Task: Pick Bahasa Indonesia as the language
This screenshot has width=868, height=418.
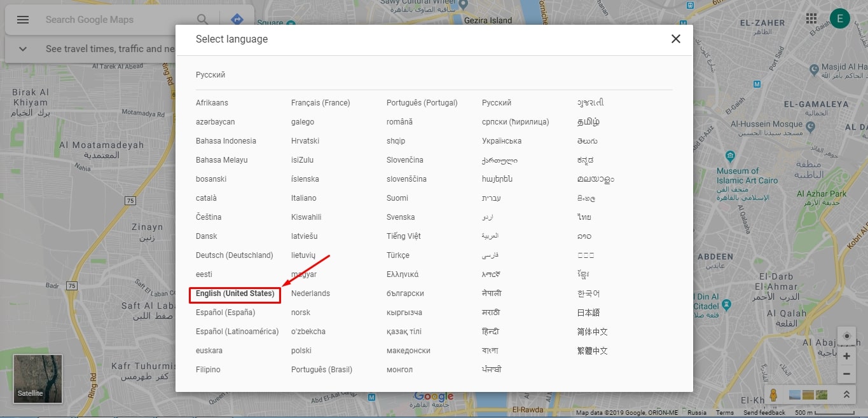Action: [x=226, y=141]
